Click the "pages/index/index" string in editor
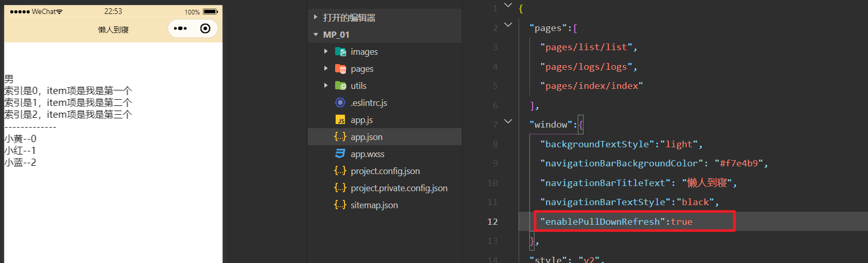Image resolution: width=868 pixels, height=263 pixels. [x=592, y=86]
